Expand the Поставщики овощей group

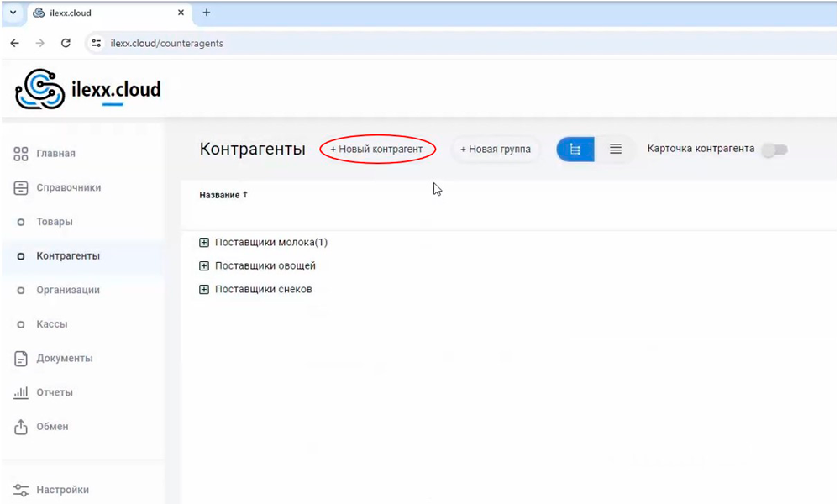coord(204,266)
